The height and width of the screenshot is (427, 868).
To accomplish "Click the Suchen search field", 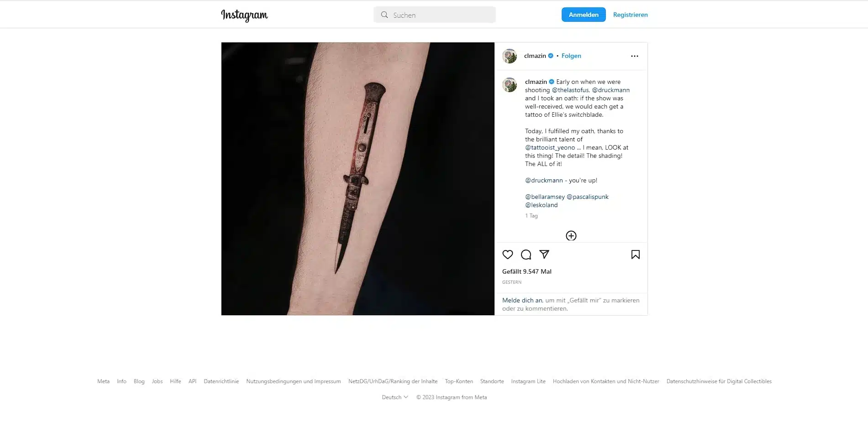I will click(434, 15).
